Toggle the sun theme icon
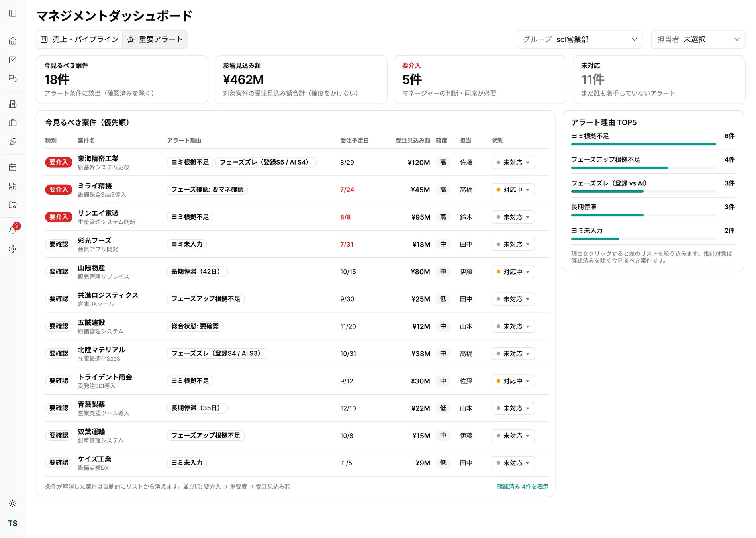Viewport: 756px width, 538px height. click(x=13, y=503)
